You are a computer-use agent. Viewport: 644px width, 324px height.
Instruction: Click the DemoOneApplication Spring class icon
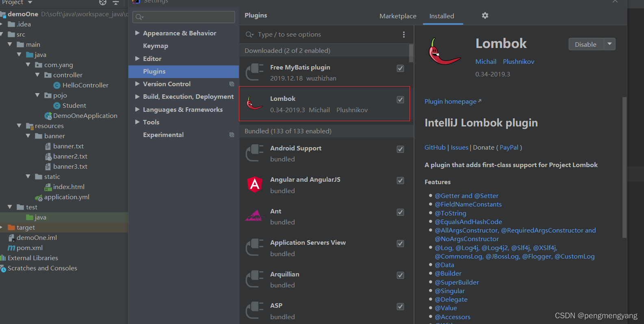click(x=48, y=116)
